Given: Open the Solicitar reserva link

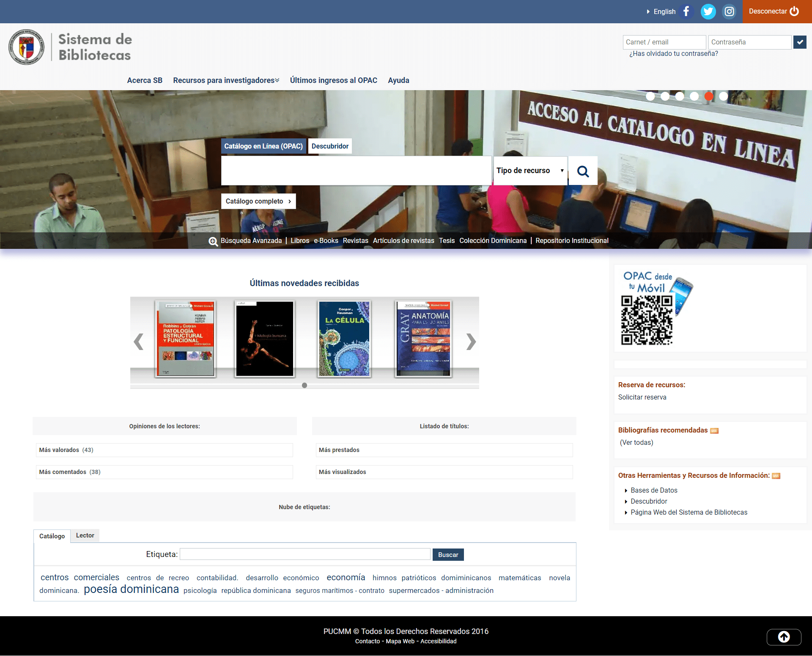Looking at the screenshot, I should tap(642, 397).
